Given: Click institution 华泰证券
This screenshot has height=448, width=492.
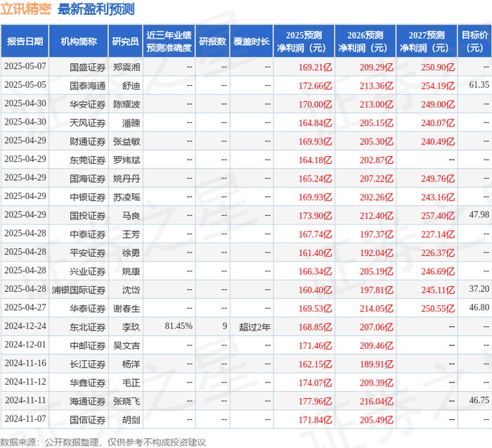Looking at the screenshot, I should coord(88,308).
